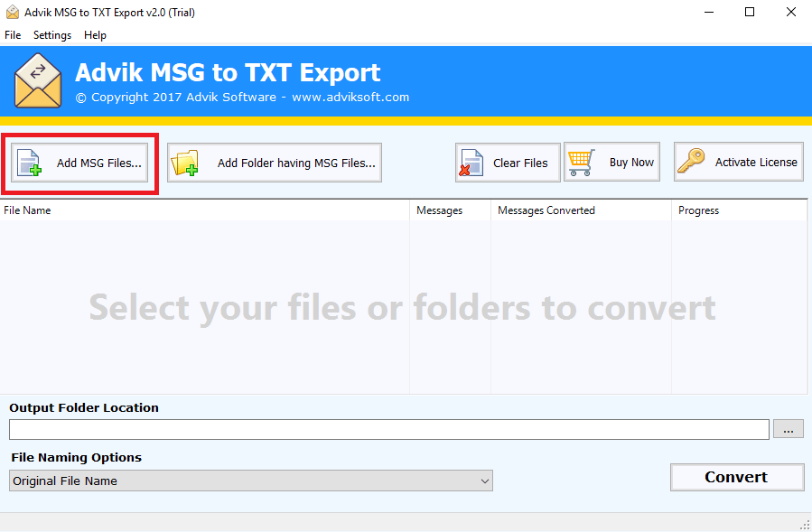This screenshot has width=812, height=532.
Task: Click the golden key Activate License icon
Action: click(691, 161)
